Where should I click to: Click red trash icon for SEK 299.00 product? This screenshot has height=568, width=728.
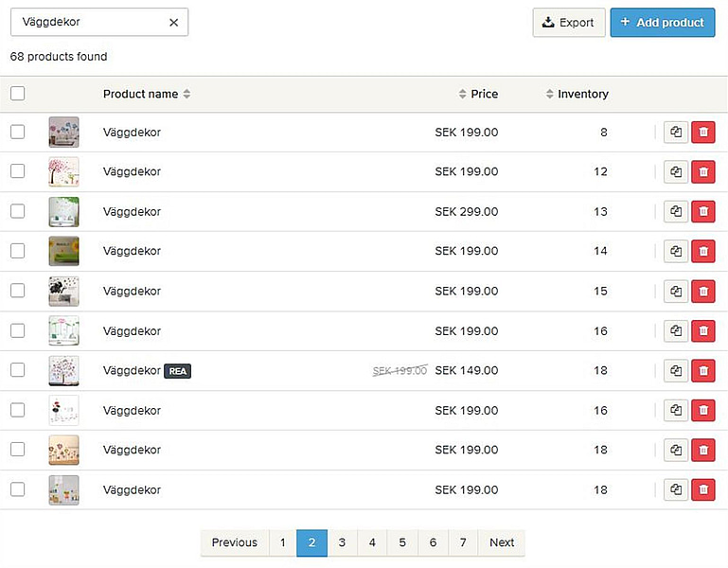(x=703, y=212)
